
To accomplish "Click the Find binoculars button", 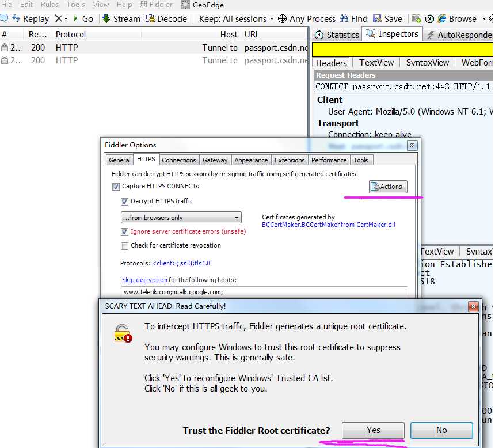I will [353, 18].
